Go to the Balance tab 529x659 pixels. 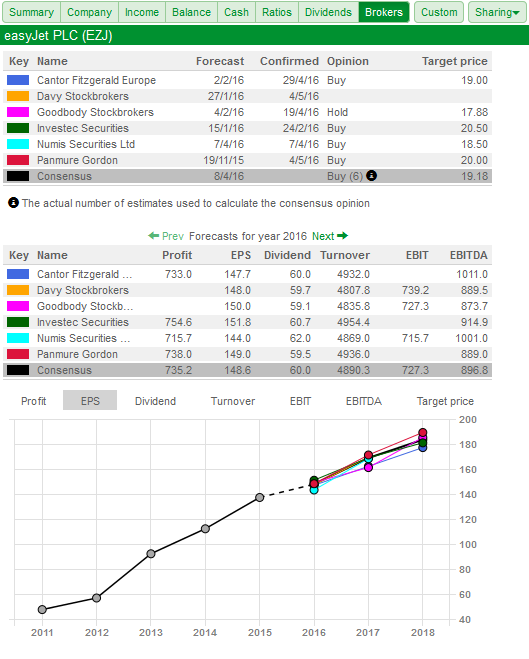pos(192,12)
